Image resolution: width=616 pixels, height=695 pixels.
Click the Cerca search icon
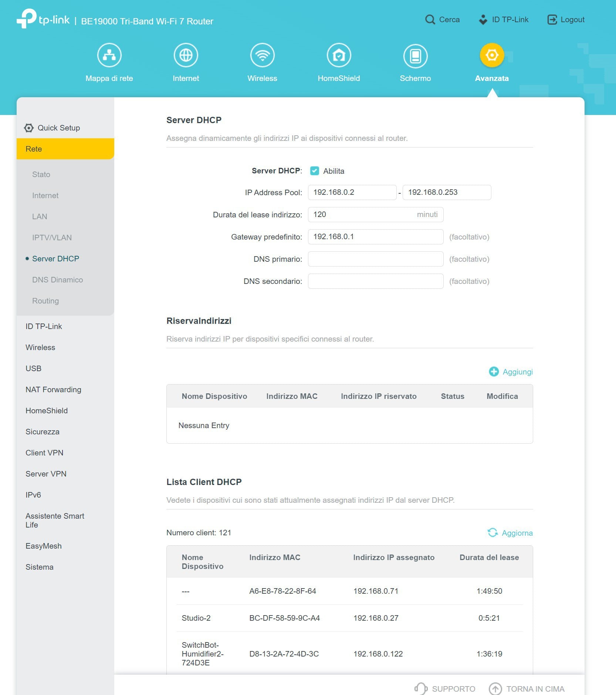coord(430,20)
